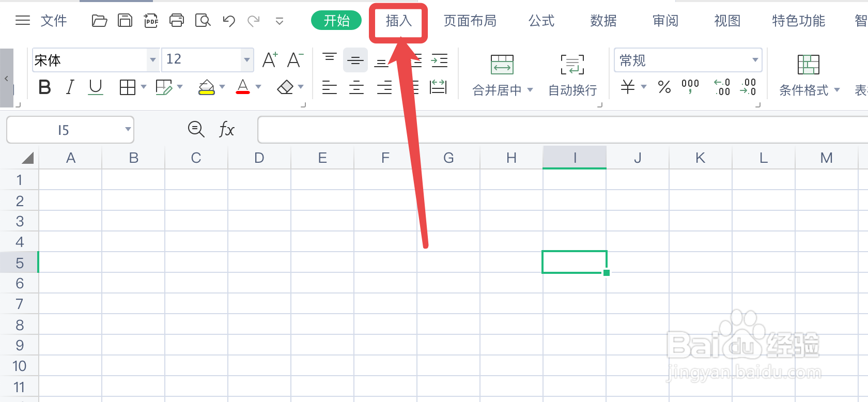Open the 文件 menu
The height and width of the screenshot is (402, 868).
(x=54, y=21)
